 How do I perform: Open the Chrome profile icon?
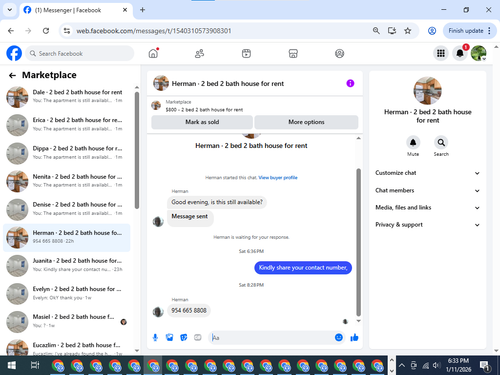(432, 31)
